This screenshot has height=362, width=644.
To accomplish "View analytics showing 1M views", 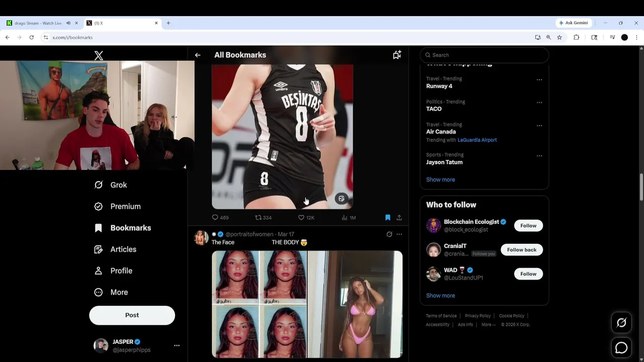I will pos(349,218).
